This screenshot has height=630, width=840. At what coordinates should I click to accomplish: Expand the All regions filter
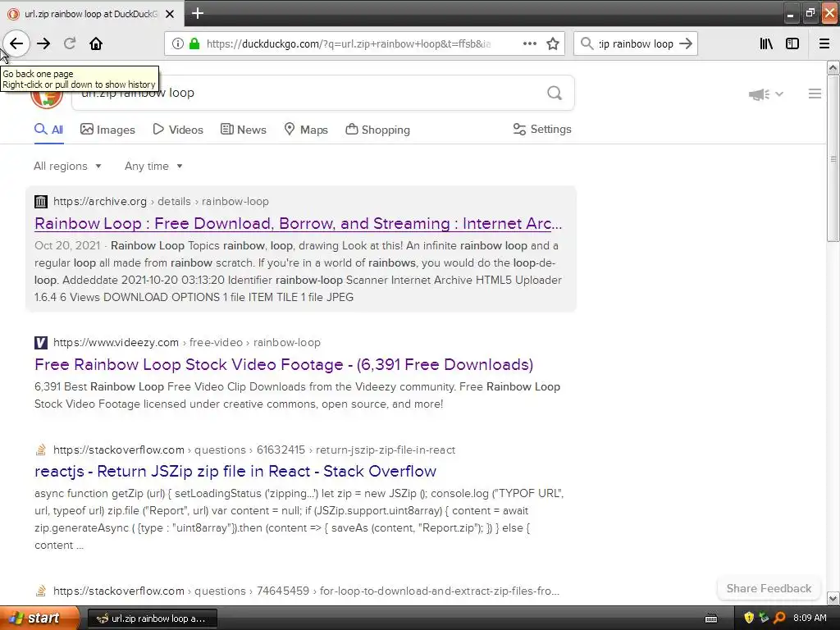(x=67, y=166)
